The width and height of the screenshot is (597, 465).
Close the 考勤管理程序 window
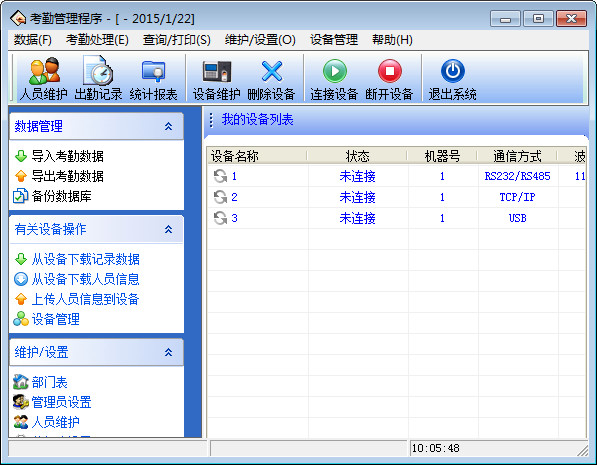pyautogui.click(x=571, y=19)
